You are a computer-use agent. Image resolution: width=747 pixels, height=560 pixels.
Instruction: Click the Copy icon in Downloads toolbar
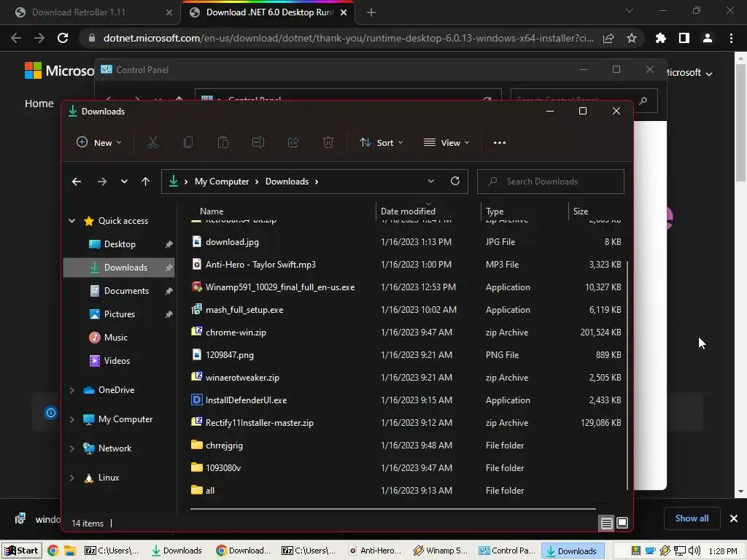click(188, 142)
